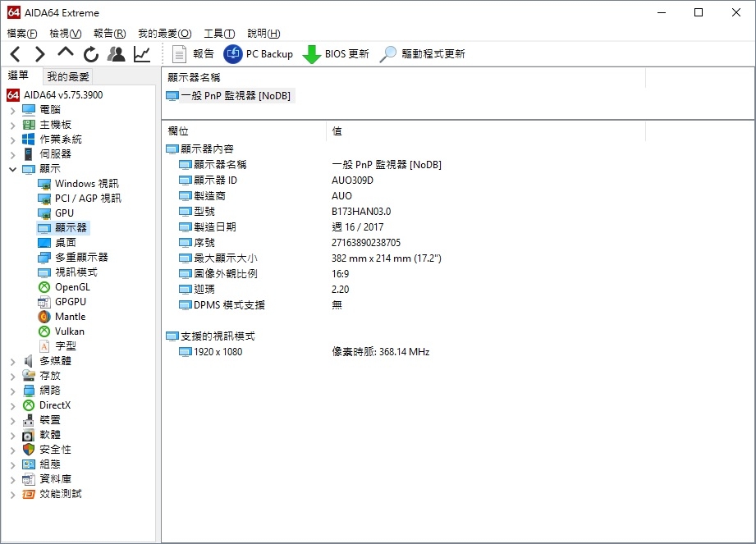Expand the 網路 tree node
Screen dimensions: 756x544
(x=12, y=391)
